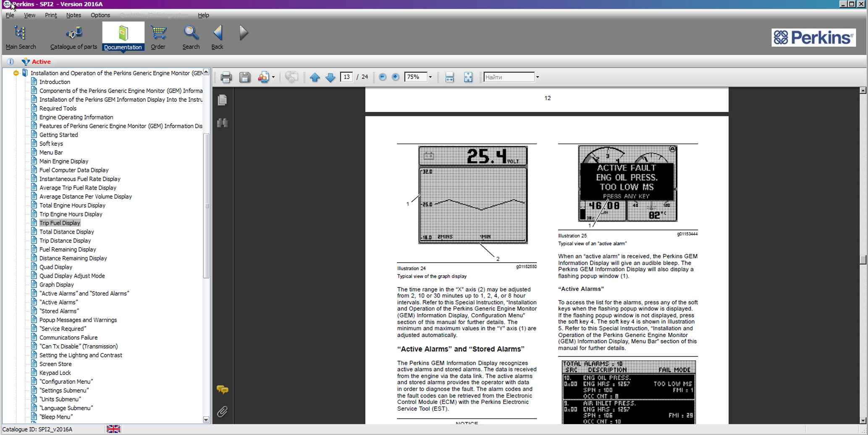Open the 75% zoom level dropdown
Image resolution: width=868 pixels, height=435 pixels.
point(430,77)
